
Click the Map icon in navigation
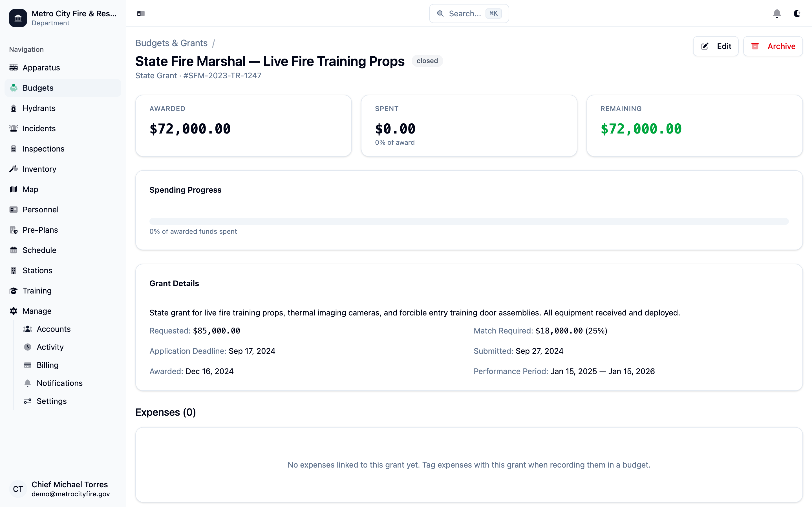[x=14, y=190]
